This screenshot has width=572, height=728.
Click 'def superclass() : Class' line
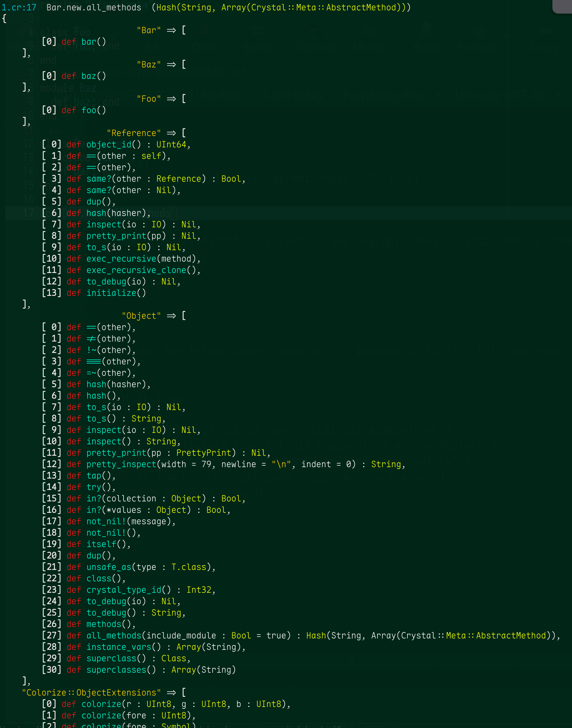128,658
